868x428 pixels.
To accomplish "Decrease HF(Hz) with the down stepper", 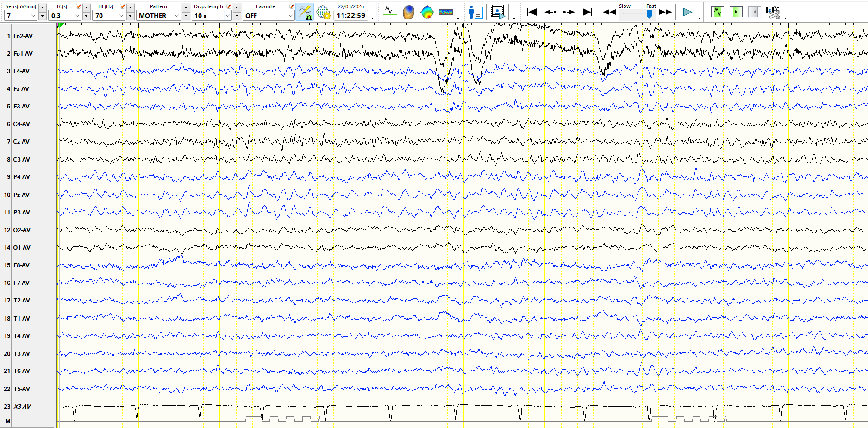I will pyautogui.click(x=130, y=16).
